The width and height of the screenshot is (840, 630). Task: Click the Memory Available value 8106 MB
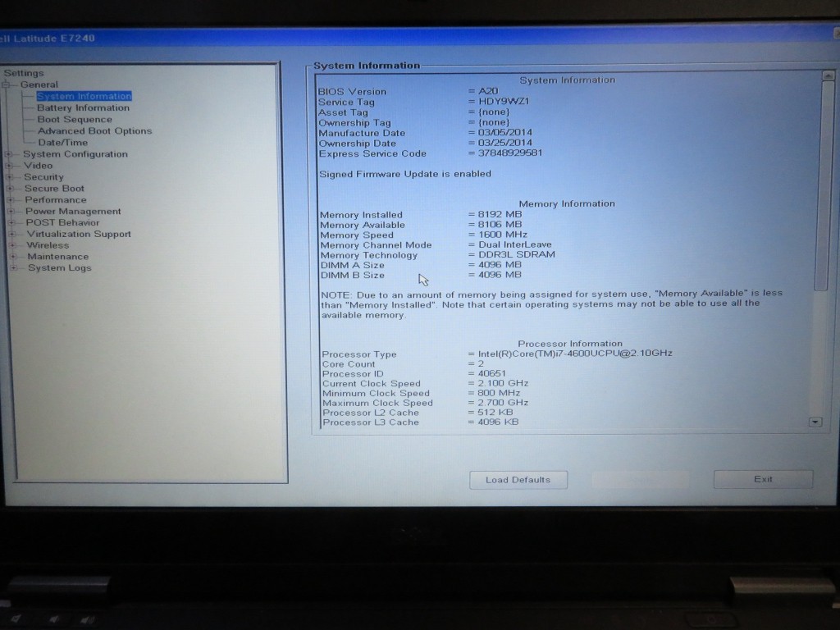(500, 225)
